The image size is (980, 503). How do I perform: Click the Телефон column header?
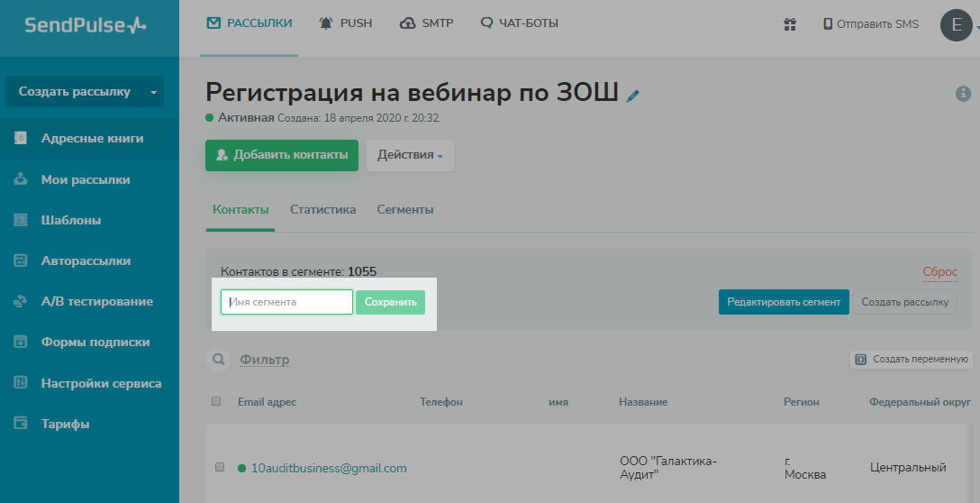coord(441,402)
